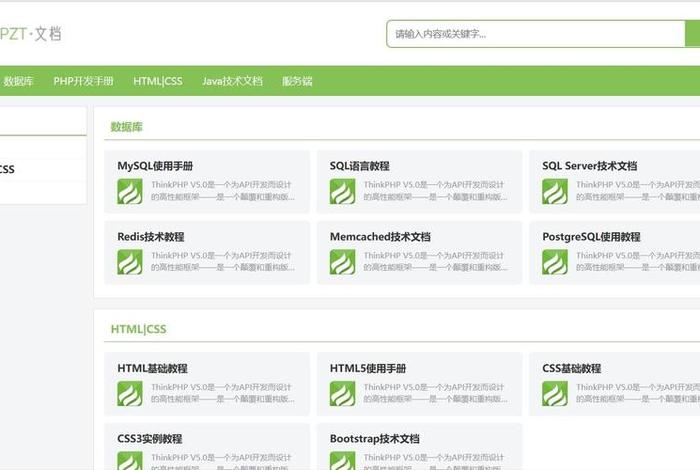Image resolution: width=700 pixels, height=470 pixels.
Task: Click the CSS基础教程 card icon
Action: [555, 394]
